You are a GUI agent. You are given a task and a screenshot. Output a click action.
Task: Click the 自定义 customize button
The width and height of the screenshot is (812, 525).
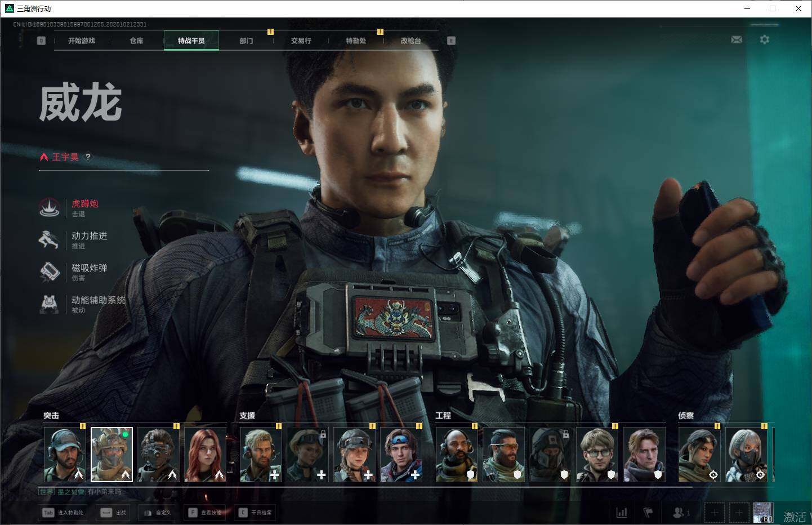[x=158, y=513]
